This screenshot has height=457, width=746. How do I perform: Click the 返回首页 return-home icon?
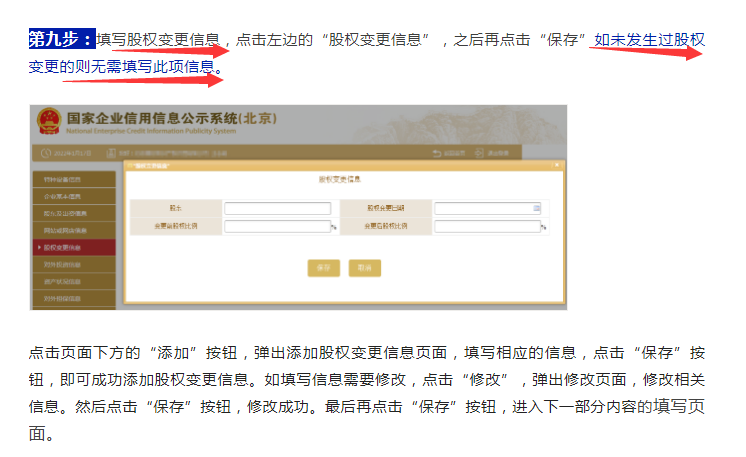pyautogui.click(x=437, y=152)
